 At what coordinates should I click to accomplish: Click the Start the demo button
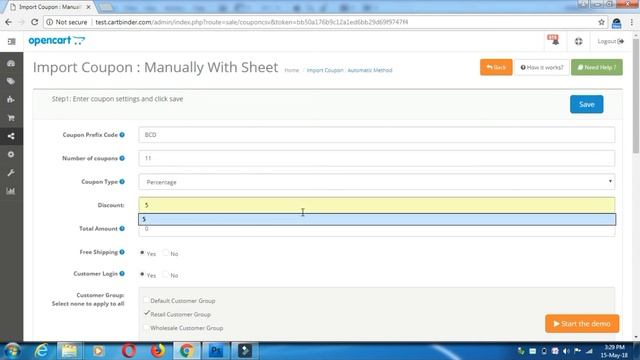pos(582,324)
